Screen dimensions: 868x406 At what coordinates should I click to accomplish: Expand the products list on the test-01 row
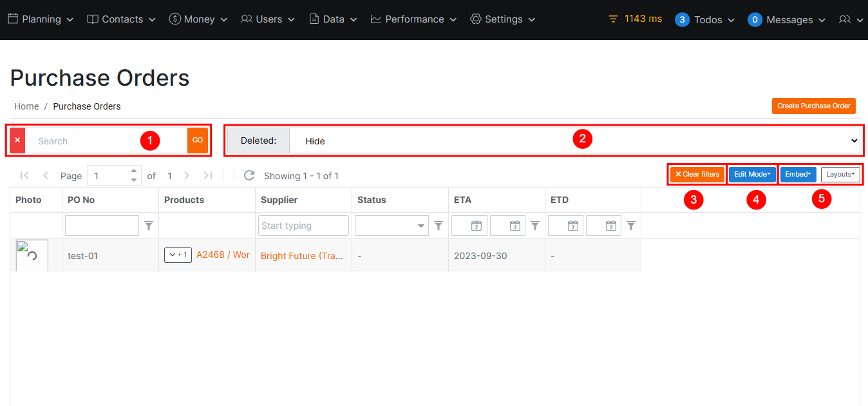coord(178,255)
